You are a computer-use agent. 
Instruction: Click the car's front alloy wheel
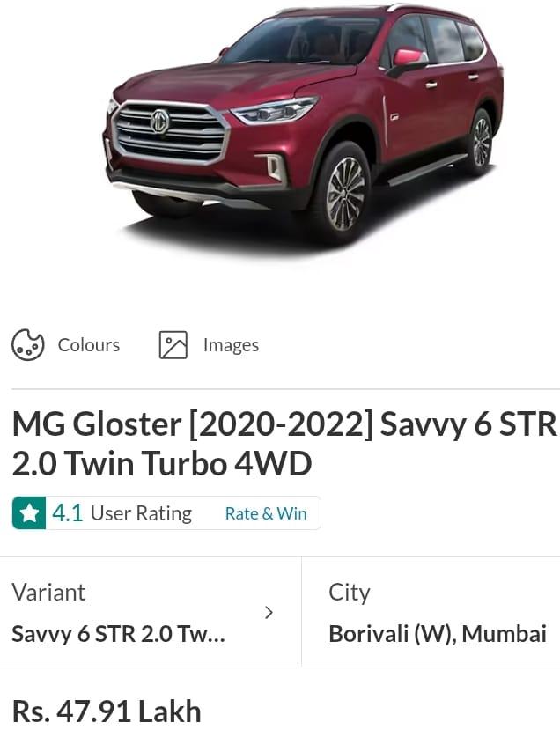tap(343, 194)
